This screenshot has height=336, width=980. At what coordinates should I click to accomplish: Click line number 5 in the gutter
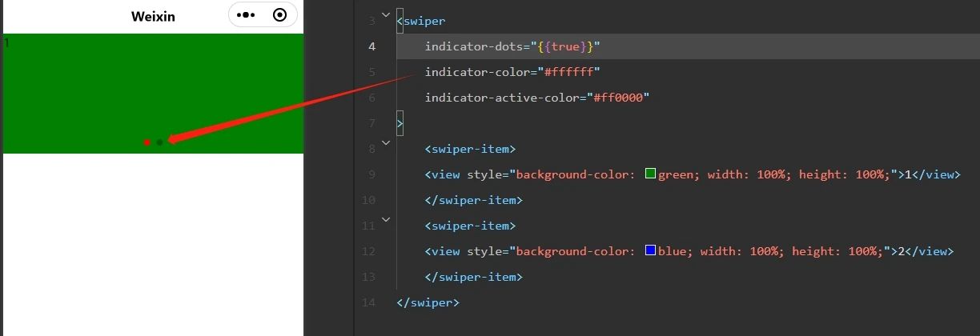372,72
